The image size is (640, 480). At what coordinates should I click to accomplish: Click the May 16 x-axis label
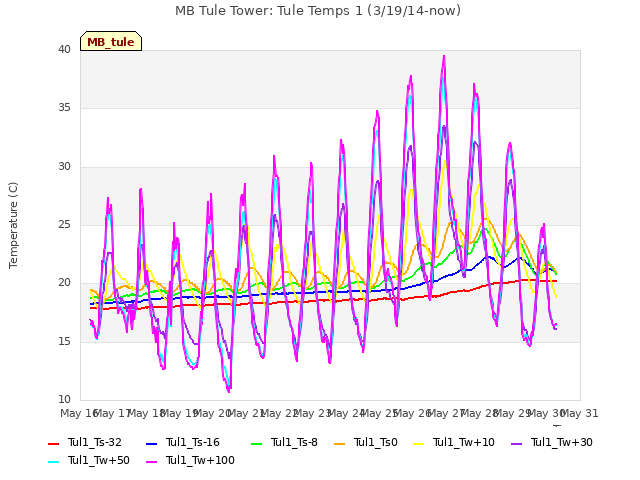(79, 413)
